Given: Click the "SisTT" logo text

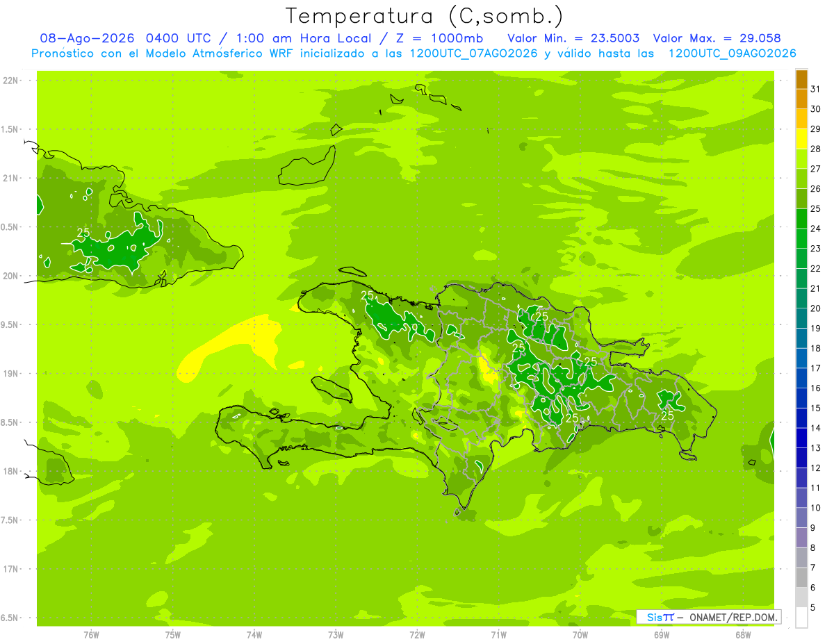Looking at the screenshot, I should [660, 617].
